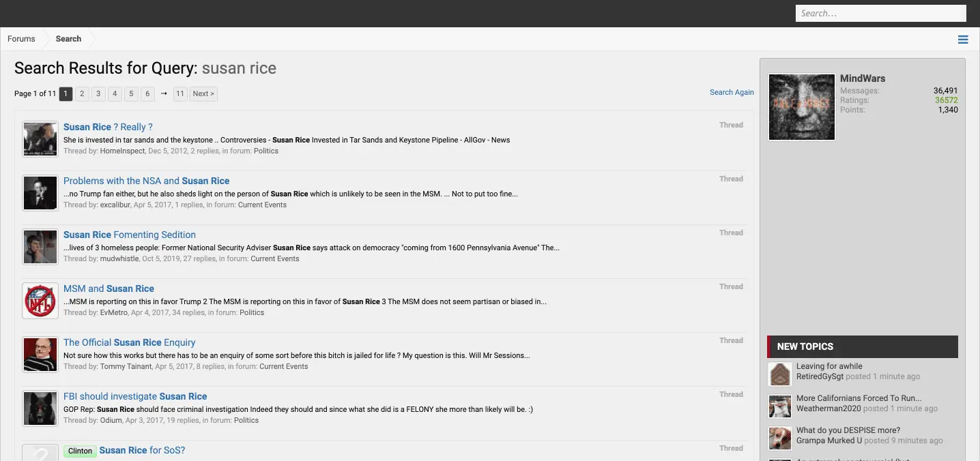Click excalibur's avatar image

pos(40,193)
